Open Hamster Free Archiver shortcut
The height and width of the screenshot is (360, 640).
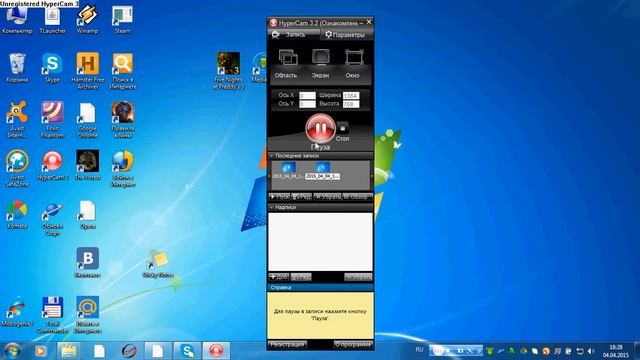87,71
